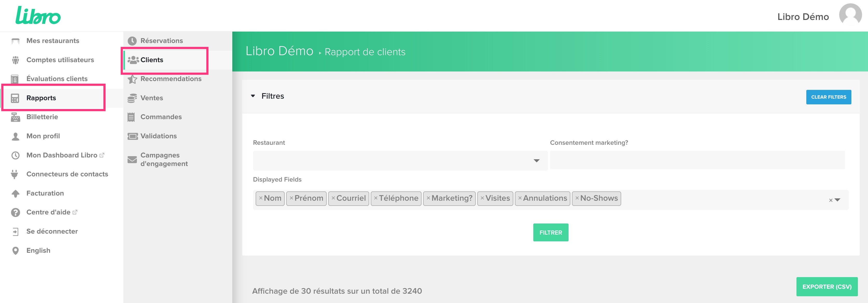Click the Connecteurs de contacts plug icon
868x303 pixels.
point(15,174)
